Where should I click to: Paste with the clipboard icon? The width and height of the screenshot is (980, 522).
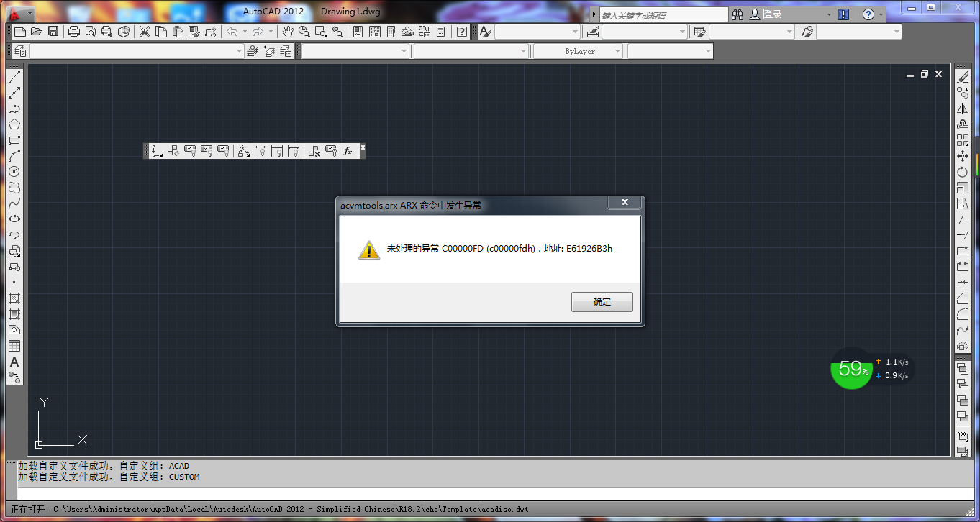[x=178, y=32]
